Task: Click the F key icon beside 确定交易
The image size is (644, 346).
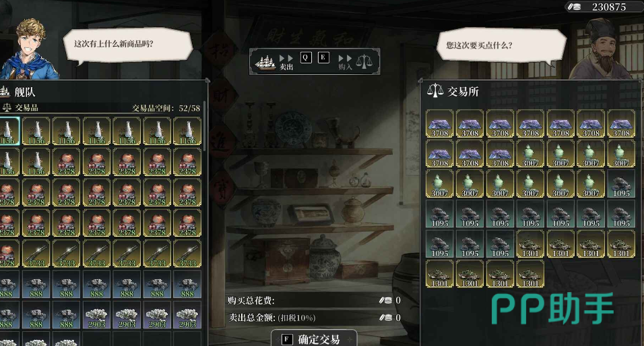Action: tap(287, 339)
